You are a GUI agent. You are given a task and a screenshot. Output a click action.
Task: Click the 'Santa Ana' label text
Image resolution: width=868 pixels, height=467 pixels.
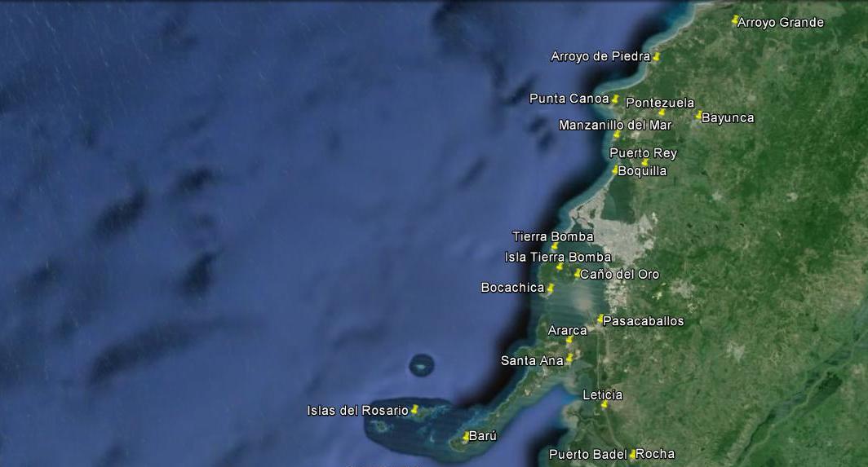point(532,361)
